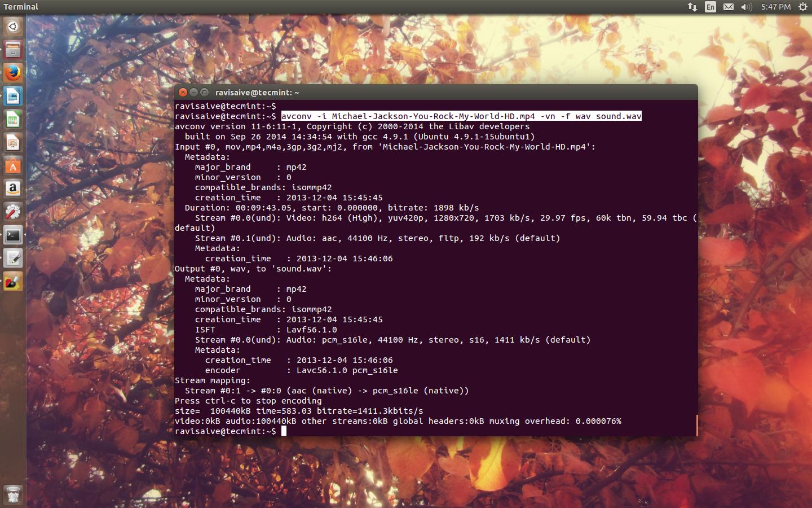Viewport: 812px width, 508px height.
Task: Open the paint application in launcher
Action: click(13, 281)
